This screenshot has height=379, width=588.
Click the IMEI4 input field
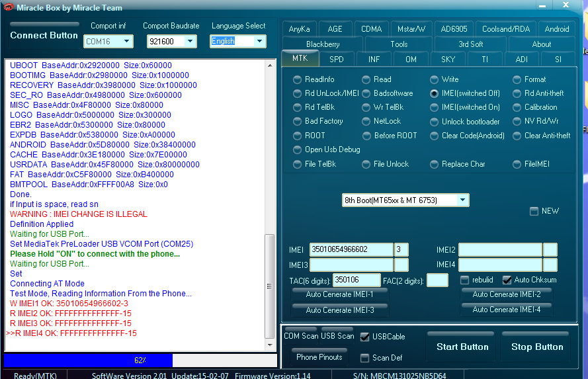[x=500, y=265]
